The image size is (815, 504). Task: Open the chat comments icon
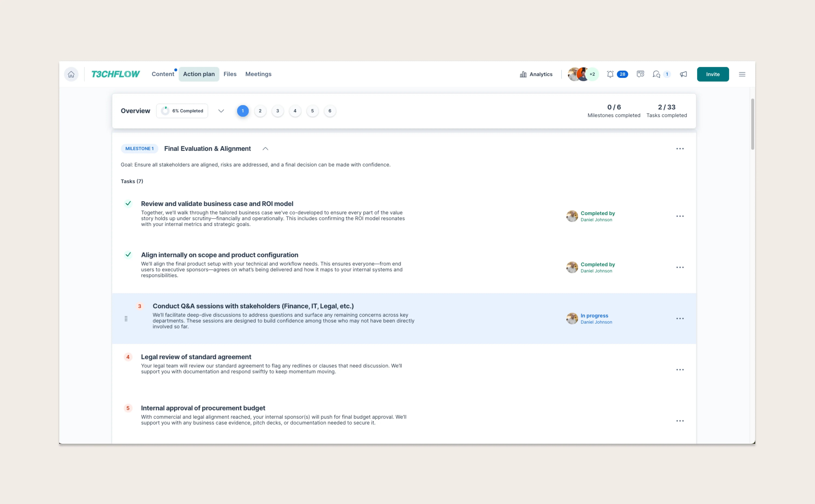pyautogui.click(x=656, y=74)
